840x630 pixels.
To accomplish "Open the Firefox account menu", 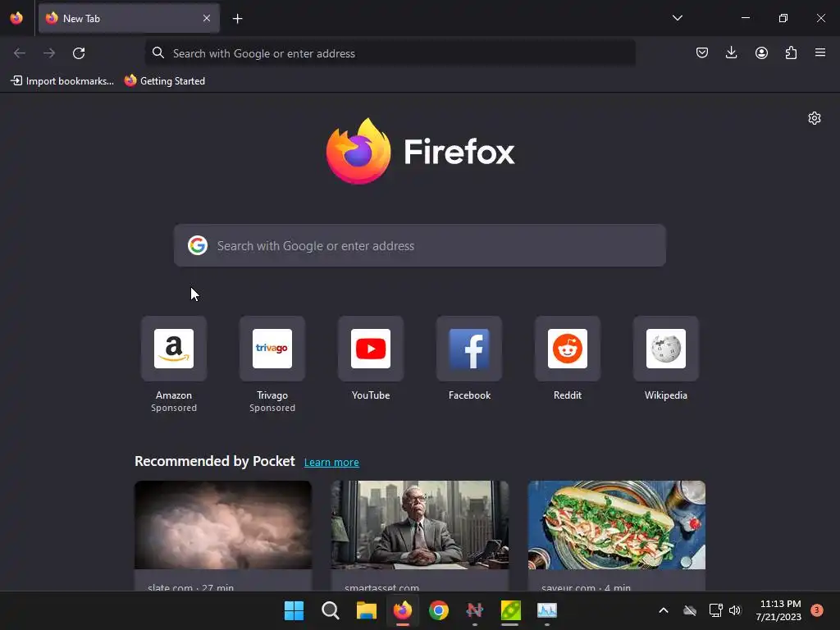I will 761,52.
